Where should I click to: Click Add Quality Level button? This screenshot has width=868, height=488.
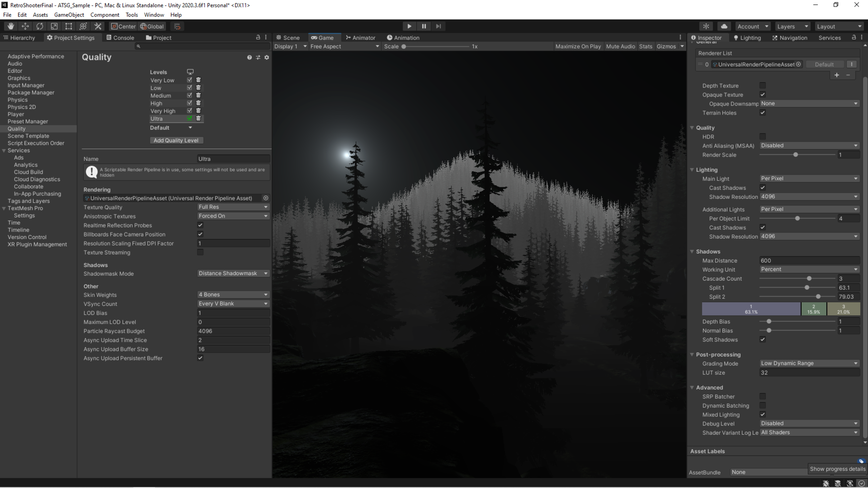[x=176, y=141]
